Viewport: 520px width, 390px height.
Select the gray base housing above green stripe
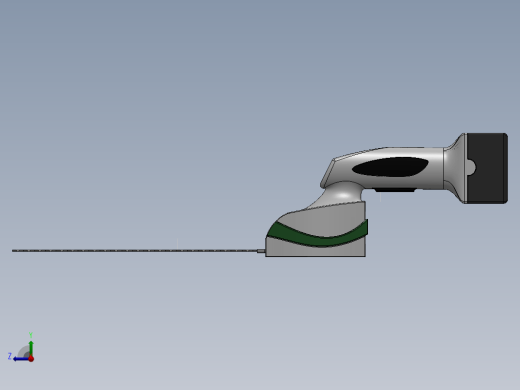click(330, 218)
